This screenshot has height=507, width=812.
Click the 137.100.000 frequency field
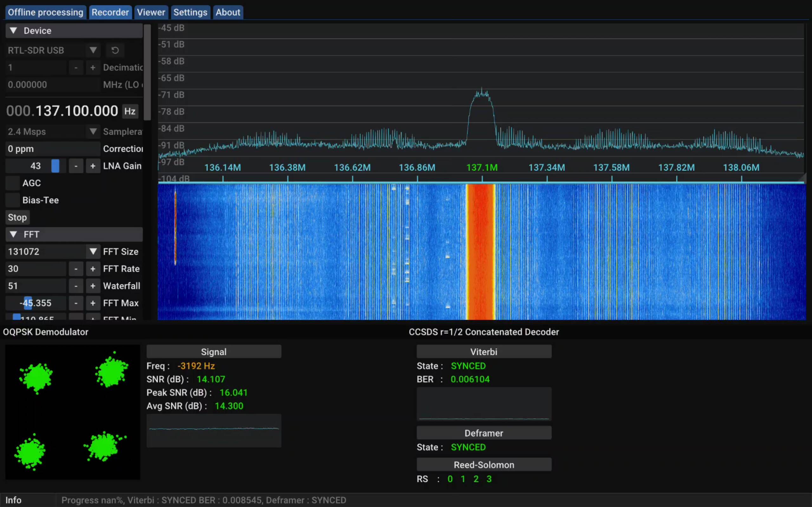pyautogui.click(x=62, y=111)
